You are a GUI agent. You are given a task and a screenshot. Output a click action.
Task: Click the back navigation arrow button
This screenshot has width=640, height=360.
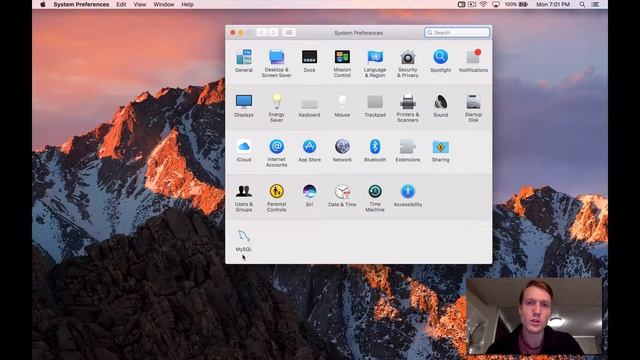[262, 33]
